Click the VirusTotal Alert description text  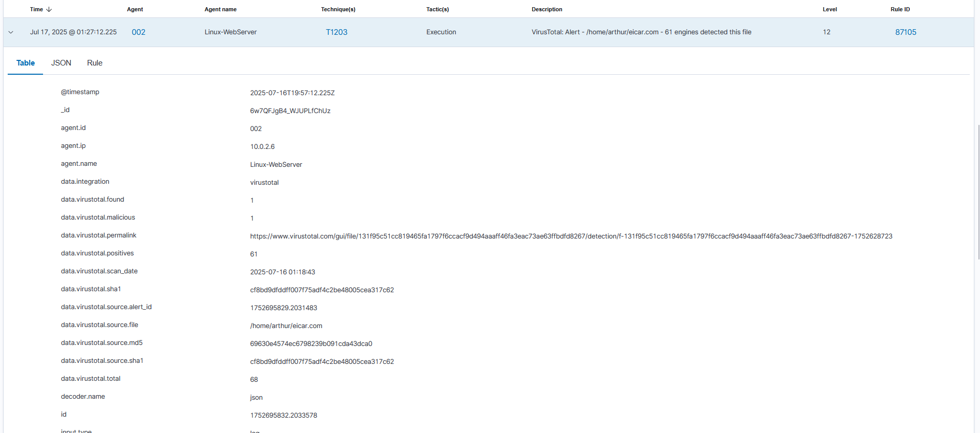coord(641,32)
